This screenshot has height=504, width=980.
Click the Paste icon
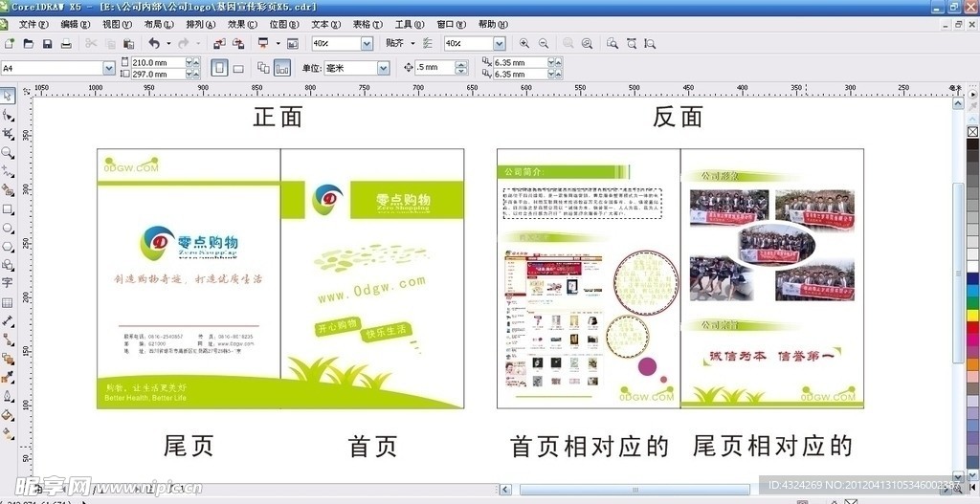click(129, 43)
